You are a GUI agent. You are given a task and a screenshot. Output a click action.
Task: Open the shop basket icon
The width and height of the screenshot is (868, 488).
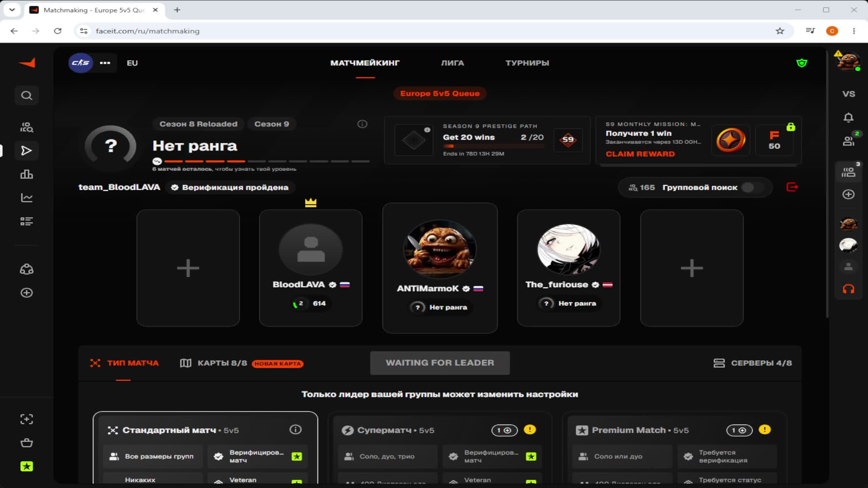tap(26, 443)
